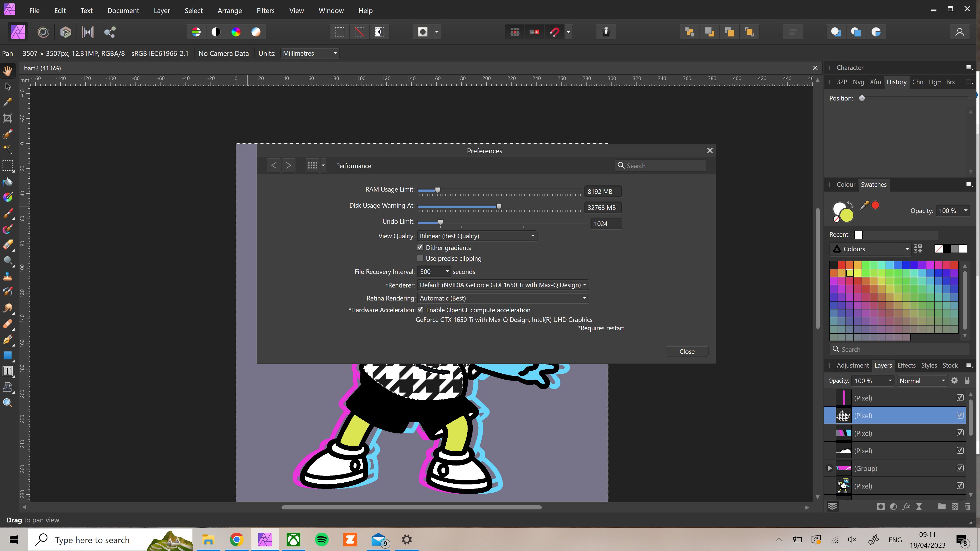The image size is (980, 551).
Task: Open the View Quality dropdown
Action: coord(477,236)
